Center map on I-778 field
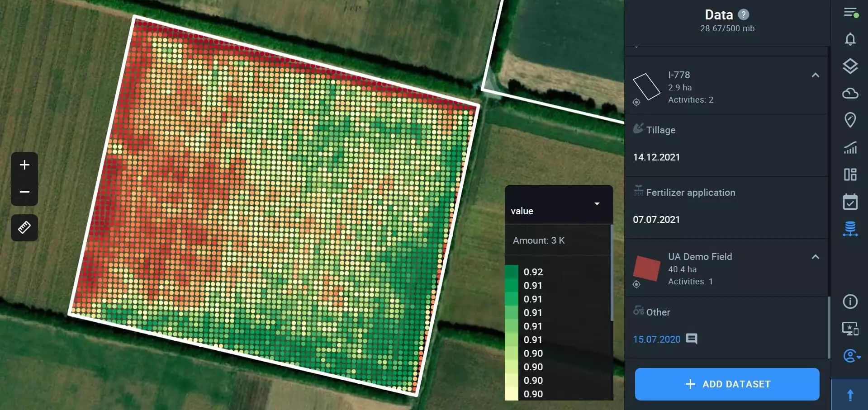Image resolution: width=868 pixels, height=410 pixels. (636, 103)
